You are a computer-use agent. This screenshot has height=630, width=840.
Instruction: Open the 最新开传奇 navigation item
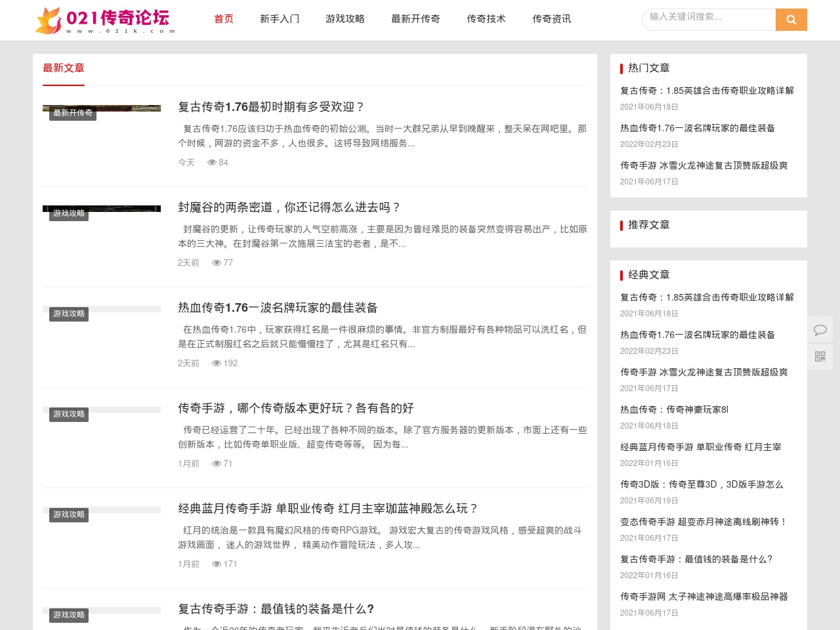pos(415,19)
